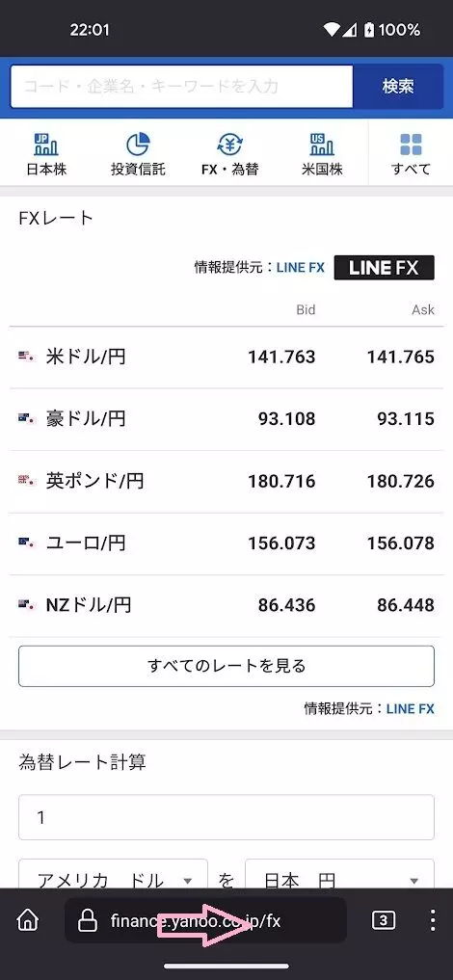Open the 日本株 category icon
The height and width of the screenshot is (980, 453).
click(x=46, y=145)
